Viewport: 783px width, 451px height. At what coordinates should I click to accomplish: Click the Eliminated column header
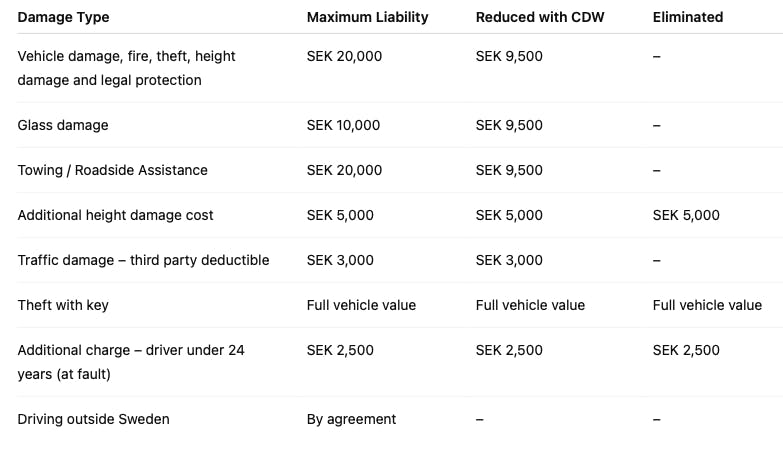pos(687,17)
